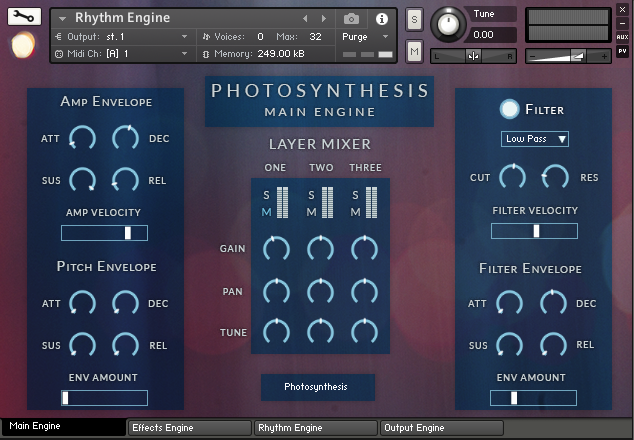Go to next instrument with right arrow
The width and height of the screenshot is (634, 440).
[324, 19]
